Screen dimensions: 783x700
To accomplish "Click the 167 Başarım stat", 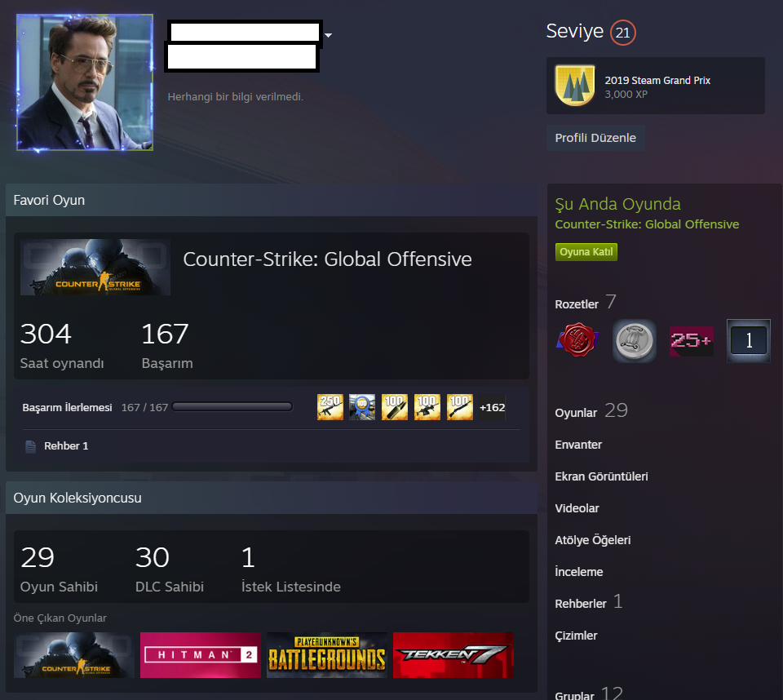I will click(x=166, y=345).
